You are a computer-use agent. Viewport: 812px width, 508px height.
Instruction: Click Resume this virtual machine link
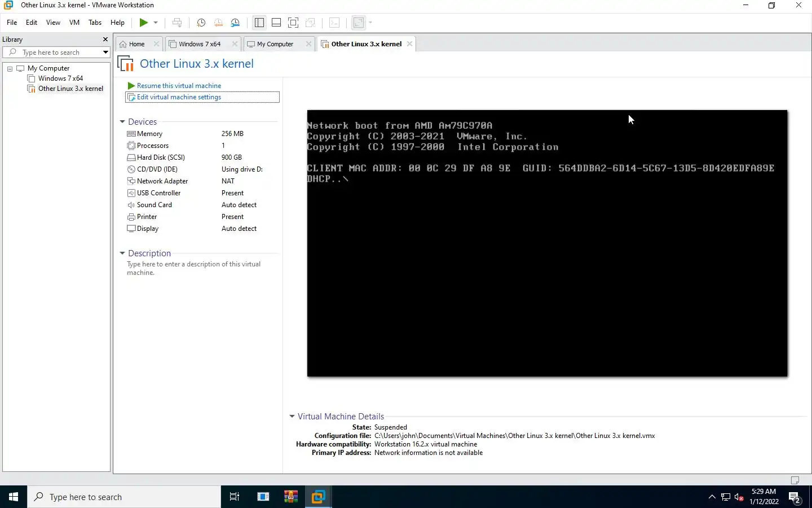coord(179,86)
